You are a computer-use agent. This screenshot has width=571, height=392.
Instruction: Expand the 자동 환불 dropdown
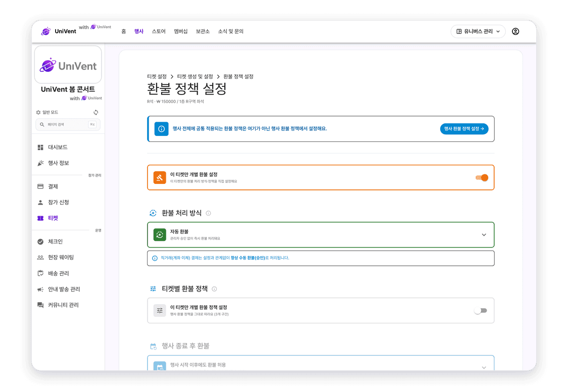484,235
